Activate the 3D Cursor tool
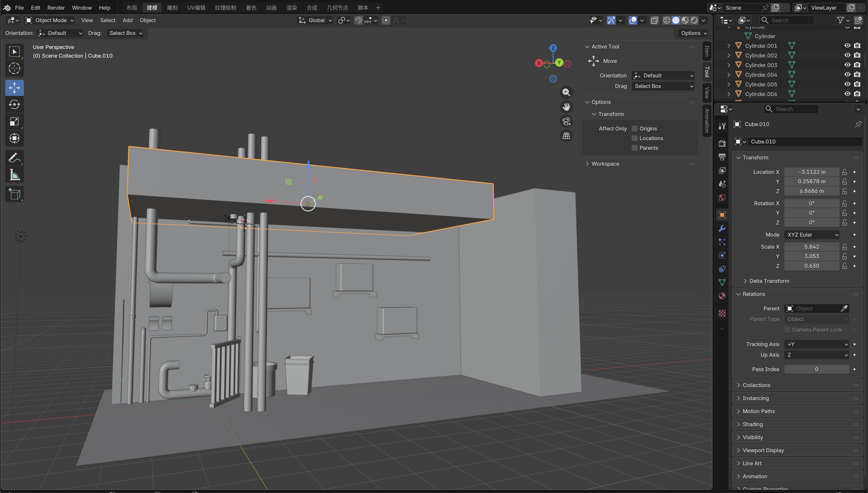 pyautogui.click(x=14, y=68)
